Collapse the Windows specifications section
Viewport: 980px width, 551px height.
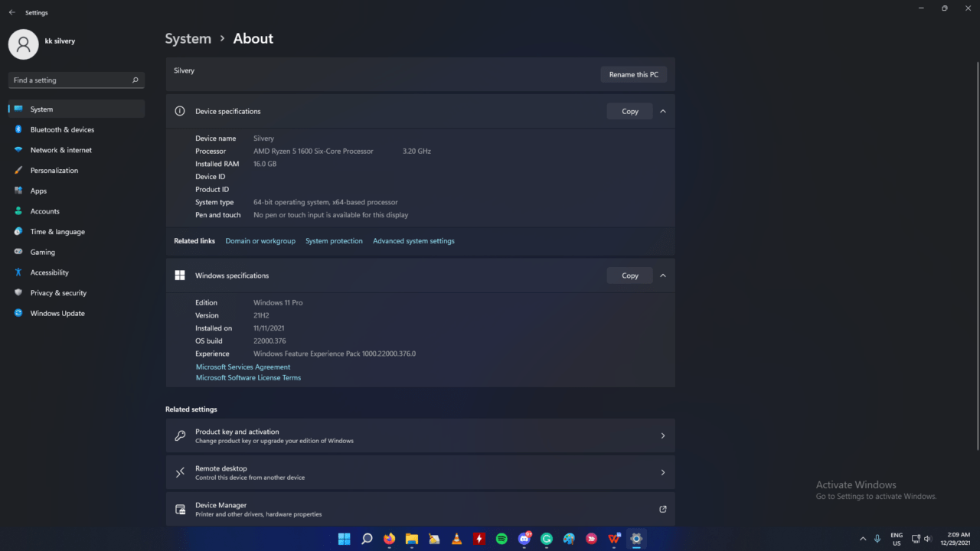[663, 275]
